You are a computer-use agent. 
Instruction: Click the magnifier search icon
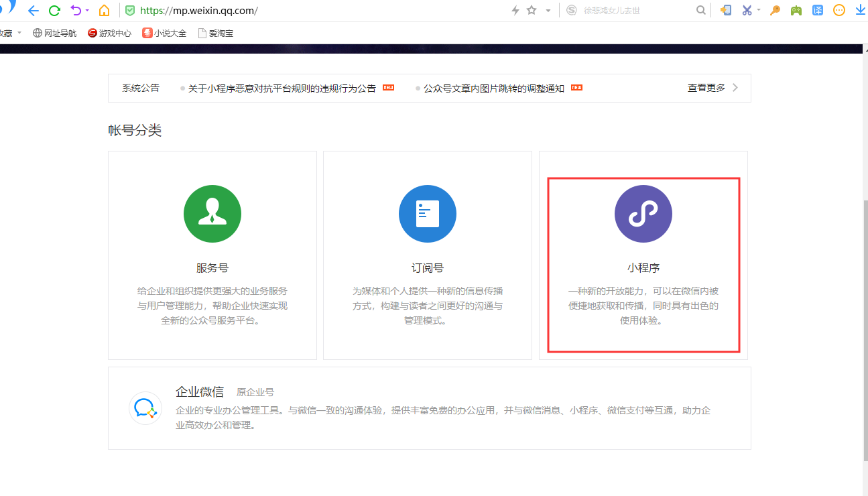click(701, 11)
